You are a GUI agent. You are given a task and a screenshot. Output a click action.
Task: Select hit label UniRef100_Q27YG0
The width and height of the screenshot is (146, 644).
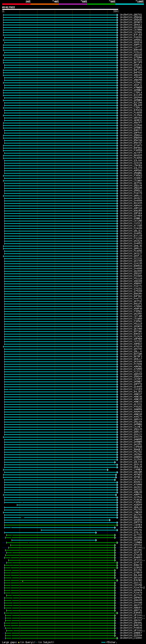131,535
